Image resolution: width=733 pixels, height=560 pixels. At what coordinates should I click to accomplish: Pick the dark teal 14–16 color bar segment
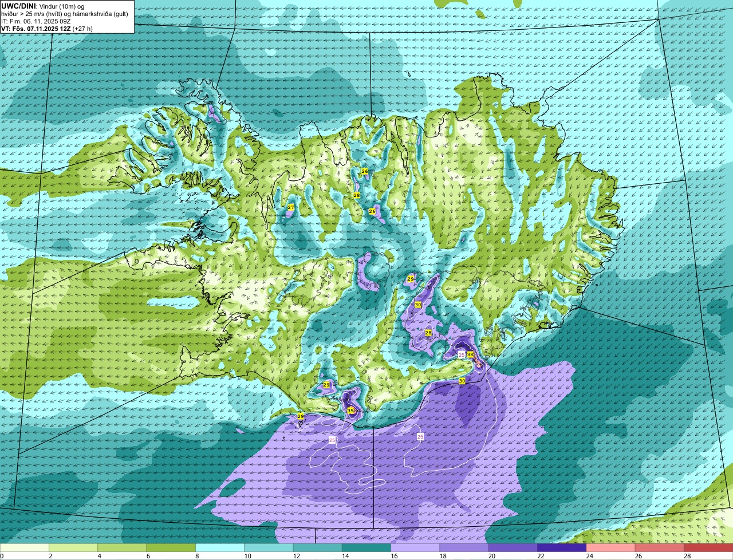pyautogui.click(x=366, y=548)
